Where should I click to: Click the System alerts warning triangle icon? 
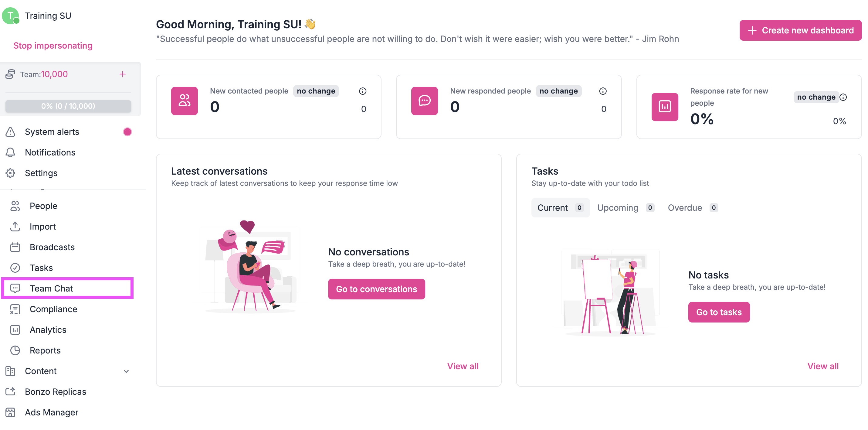pos(10,132)
